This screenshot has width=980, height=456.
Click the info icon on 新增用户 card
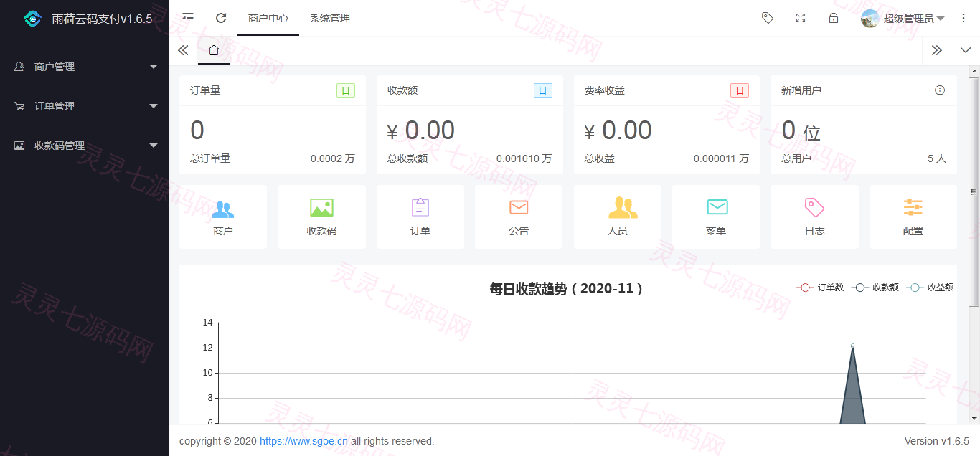click(x=940, y=90)
